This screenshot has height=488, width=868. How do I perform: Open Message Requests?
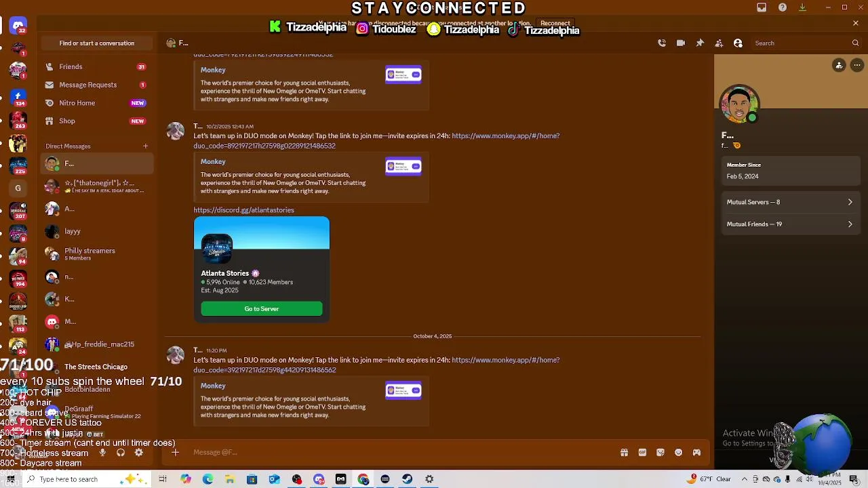[97, 85]
